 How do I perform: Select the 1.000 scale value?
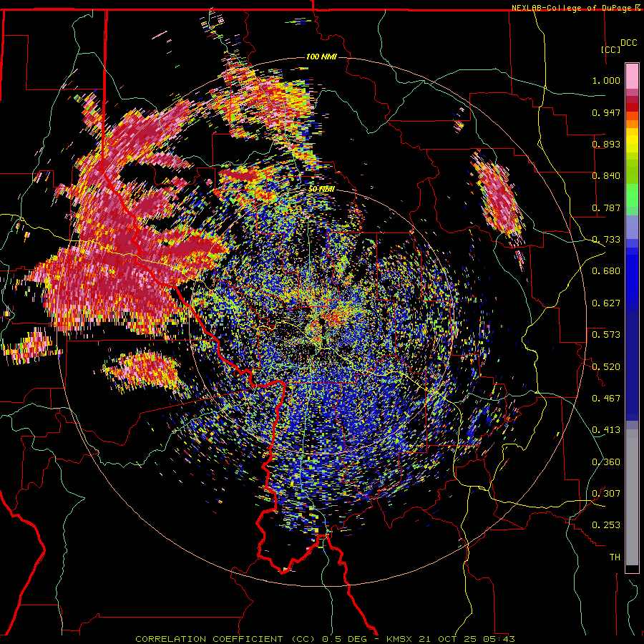[606, 80]
